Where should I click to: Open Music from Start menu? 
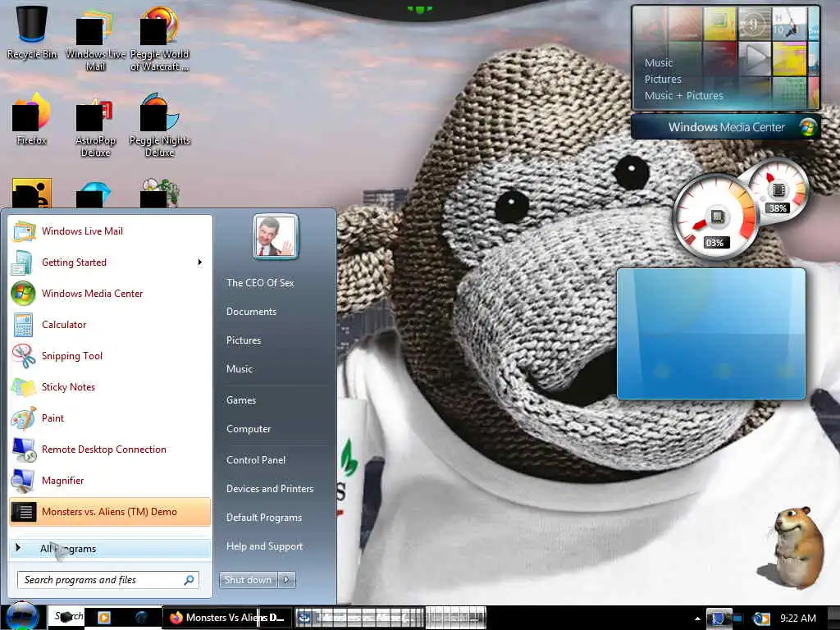coord(240,368)
